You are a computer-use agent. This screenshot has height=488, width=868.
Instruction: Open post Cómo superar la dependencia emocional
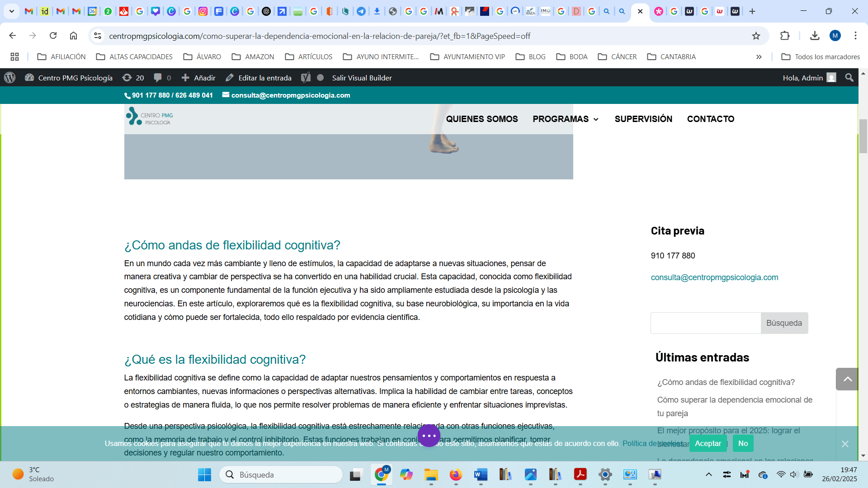coord(735,407)
